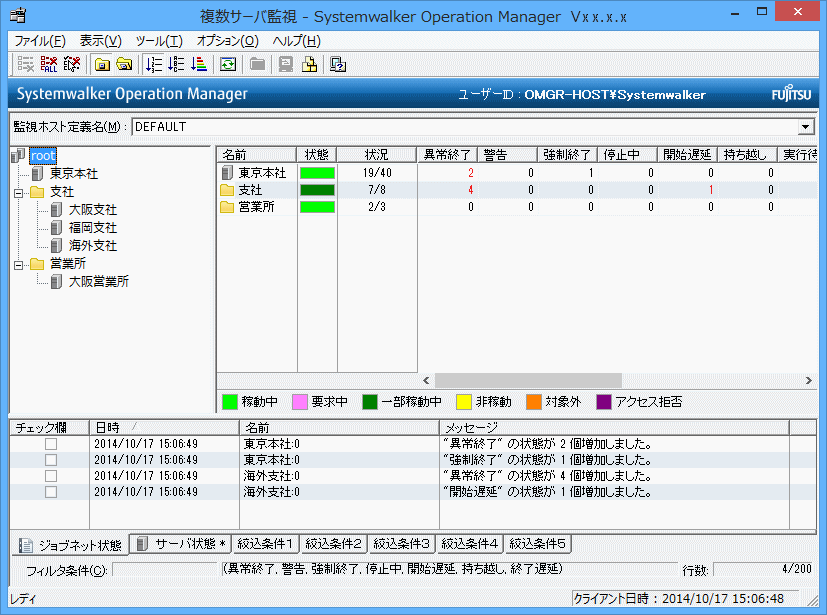The image size is (827, 615).
Task: Click the first yellow folder toolbar icon
Action: pos(102,65)
